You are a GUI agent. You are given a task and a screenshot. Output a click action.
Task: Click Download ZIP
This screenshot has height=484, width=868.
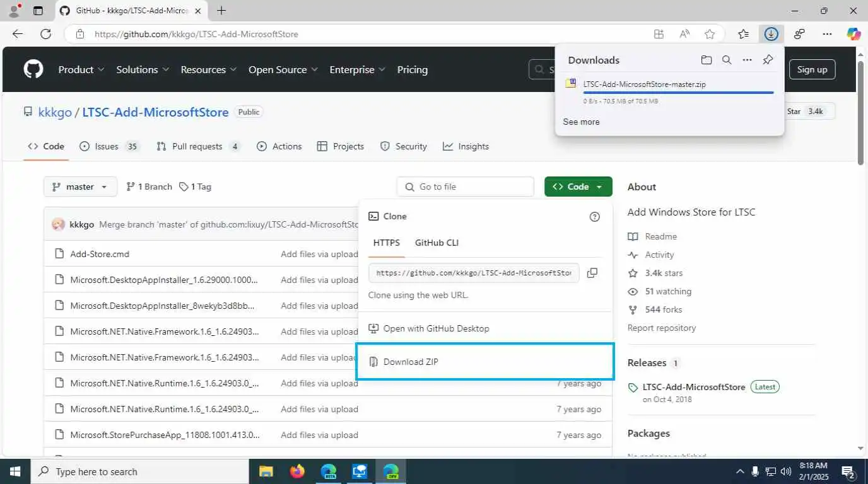pos(485,362)
